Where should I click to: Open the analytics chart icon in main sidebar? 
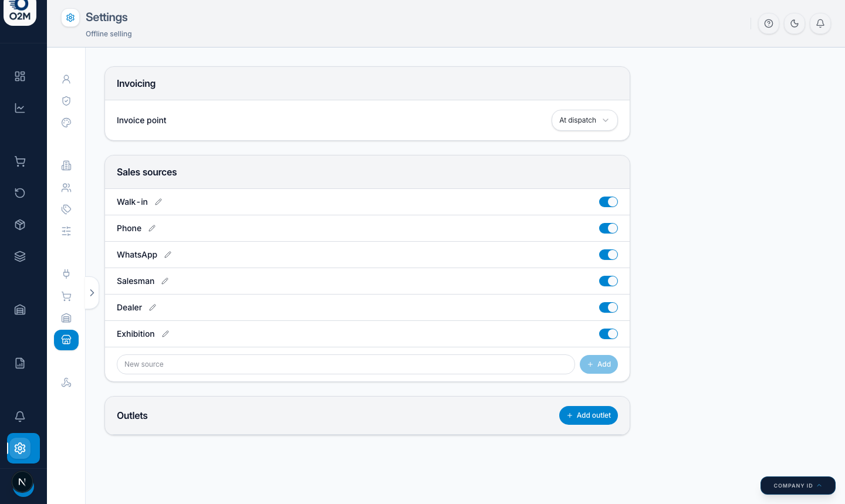click(20, 108)
